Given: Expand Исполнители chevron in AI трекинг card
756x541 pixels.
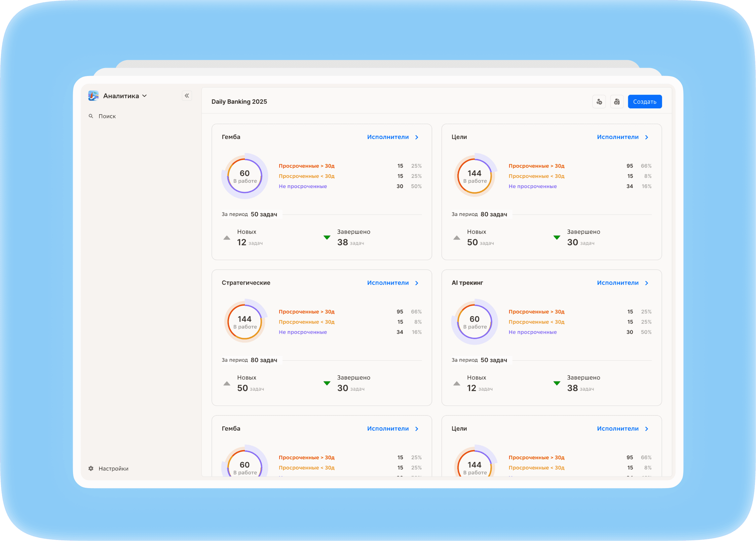Looking at the screenshot, I should pos(646,283).
